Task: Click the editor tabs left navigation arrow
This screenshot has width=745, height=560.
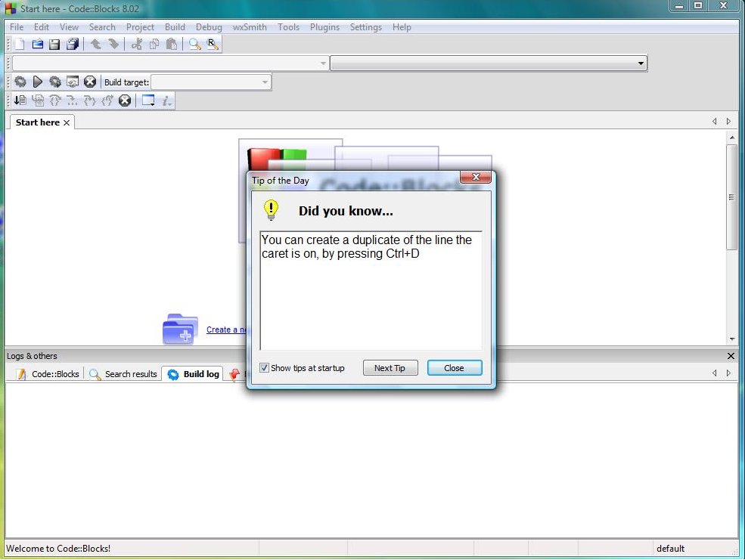Action: click(x=715, y=122)
